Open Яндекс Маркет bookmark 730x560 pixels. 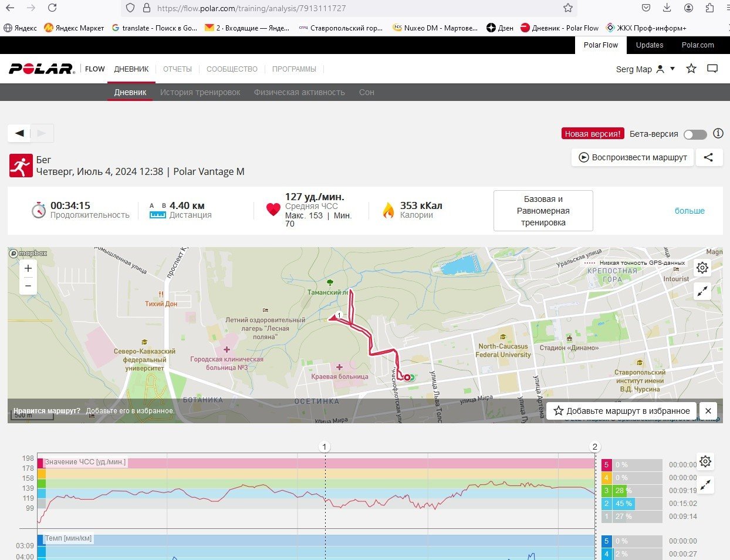74,28
